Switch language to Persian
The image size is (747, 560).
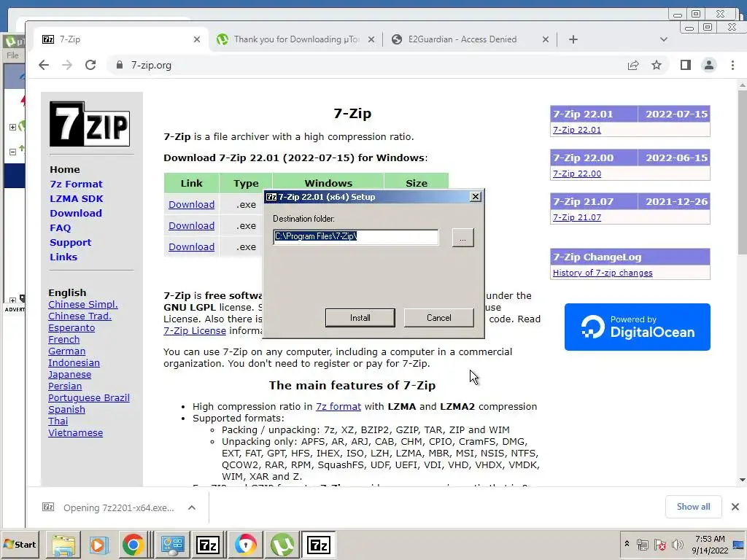[65, 386]
